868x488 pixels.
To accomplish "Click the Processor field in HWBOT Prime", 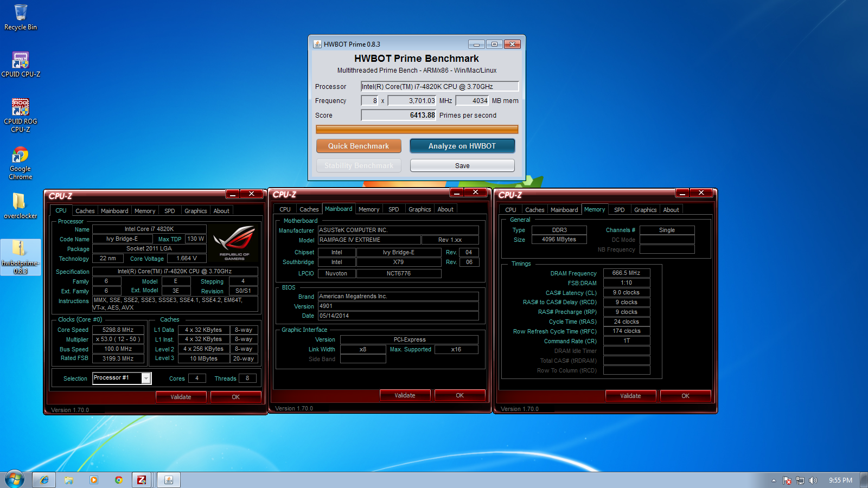I will point(440,86).
